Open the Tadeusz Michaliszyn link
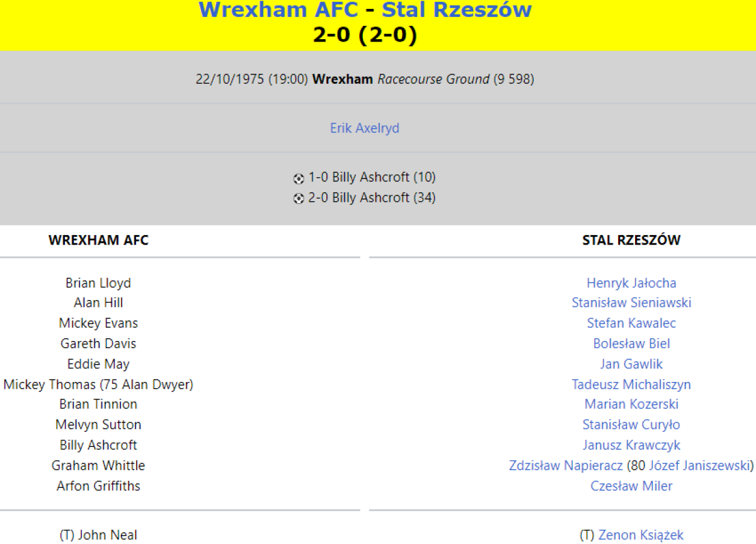 tap(631, 385)
